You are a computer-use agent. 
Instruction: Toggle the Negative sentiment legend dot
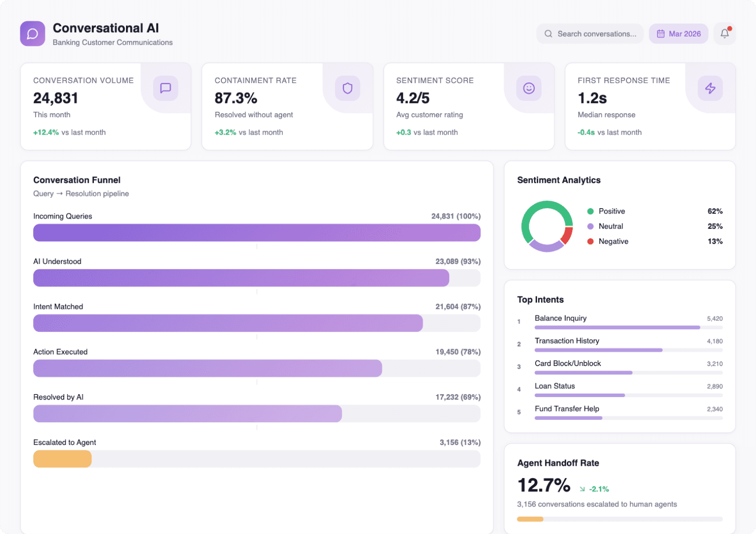pos(590,241)
